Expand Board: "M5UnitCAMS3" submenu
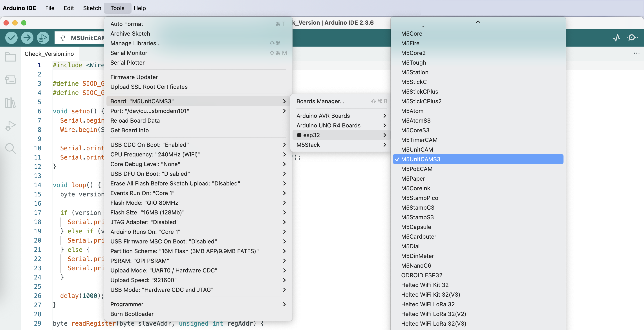 tap(198, 101)
